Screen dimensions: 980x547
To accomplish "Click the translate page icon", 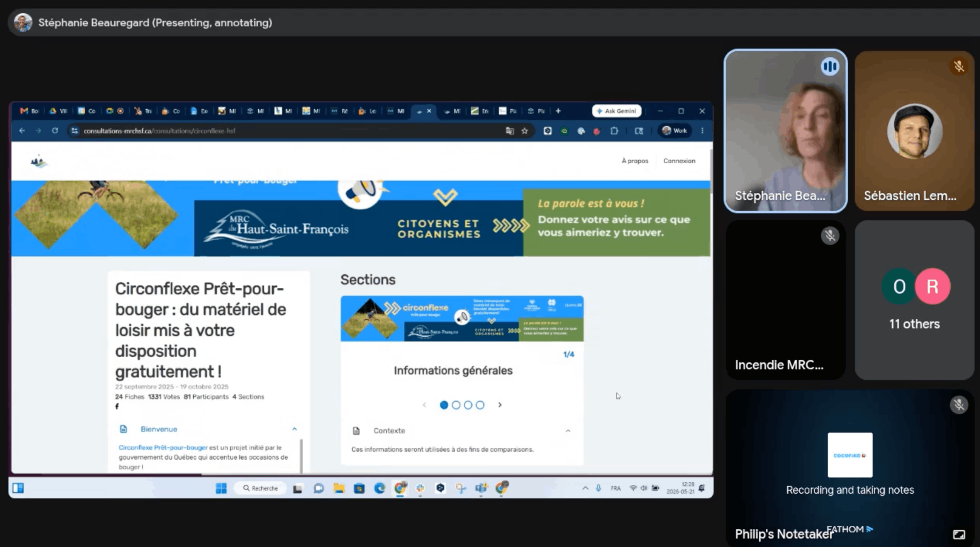I will (x=509, y=131).
